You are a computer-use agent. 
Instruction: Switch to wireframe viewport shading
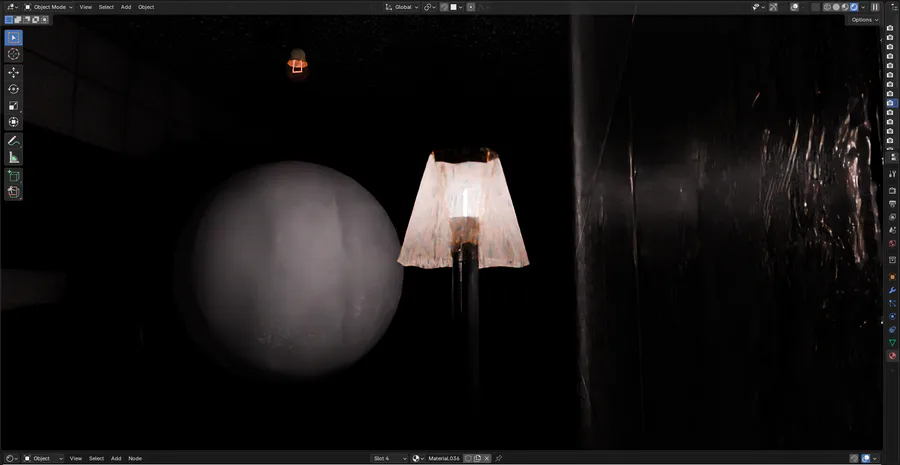(827, 7)
